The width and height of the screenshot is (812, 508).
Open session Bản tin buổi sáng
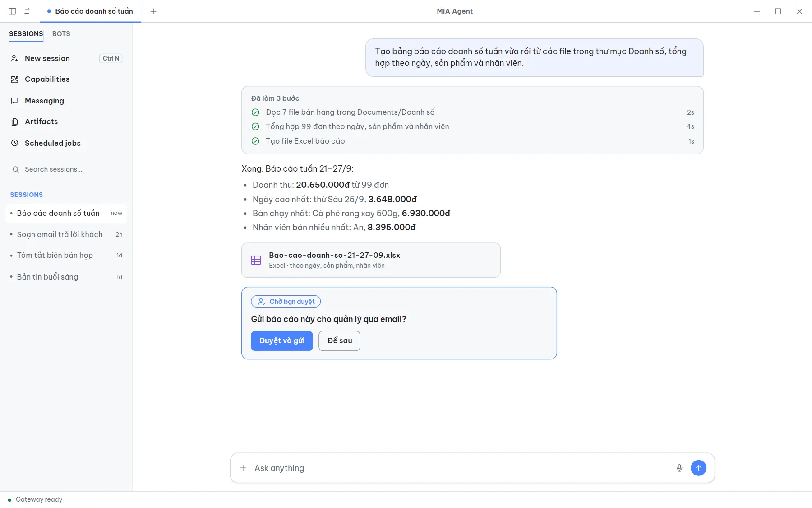[x=66, y=277]
